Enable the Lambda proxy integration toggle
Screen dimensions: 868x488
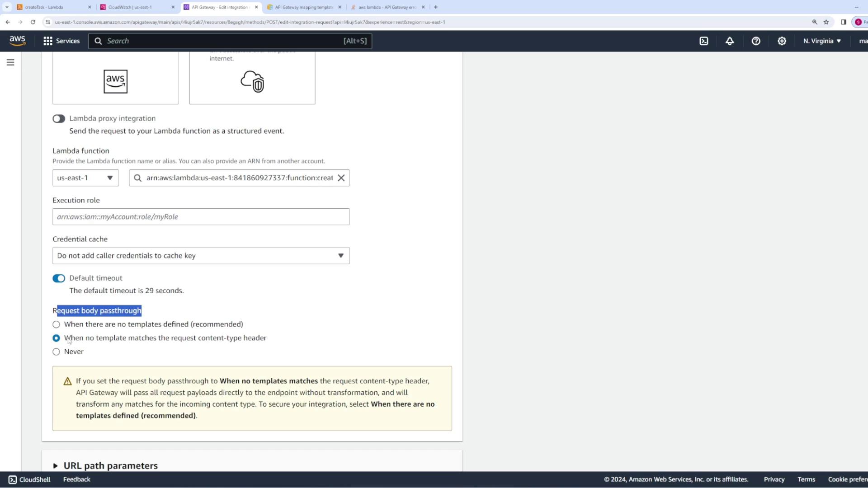(59, 119)
